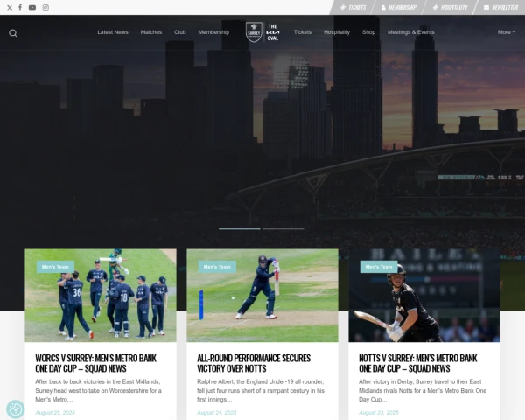Open the X (Twitter) social link
The image size is (525, 420).
(10, 7)
